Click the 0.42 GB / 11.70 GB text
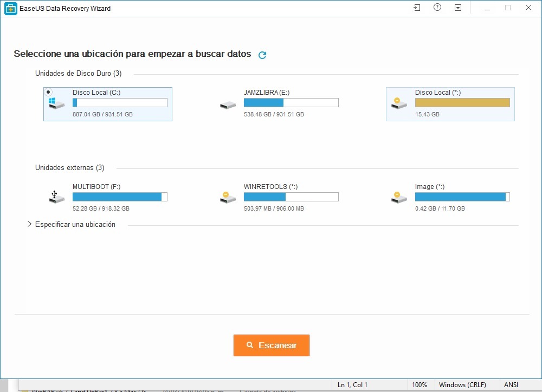This screenshot has width=542, height=392. click(440, 208)
